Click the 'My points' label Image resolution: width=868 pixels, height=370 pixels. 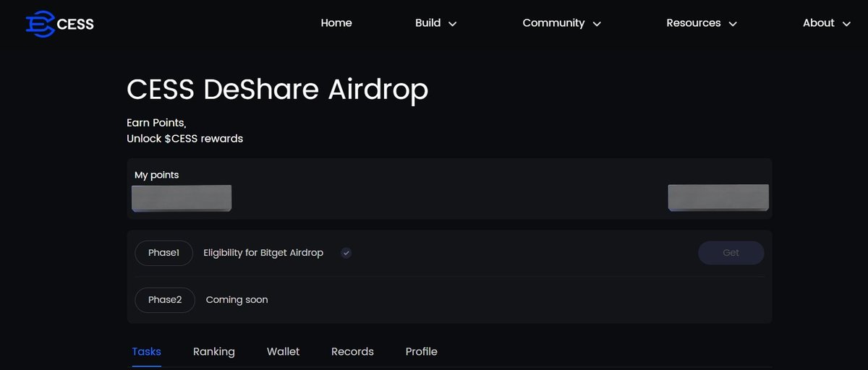156,175
